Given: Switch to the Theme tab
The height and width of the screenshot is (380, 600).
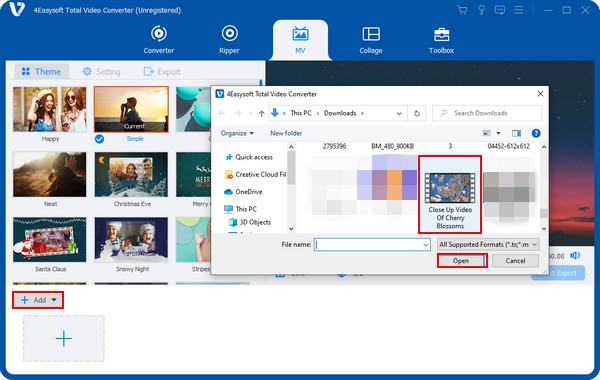Looking at the screenshot, I should (x=41, y=72).
